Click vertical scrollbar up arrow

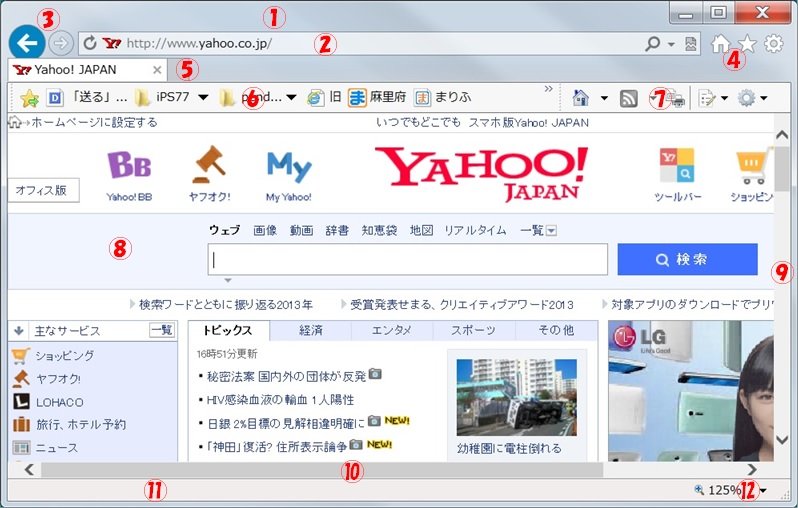[x=783, y=135]
